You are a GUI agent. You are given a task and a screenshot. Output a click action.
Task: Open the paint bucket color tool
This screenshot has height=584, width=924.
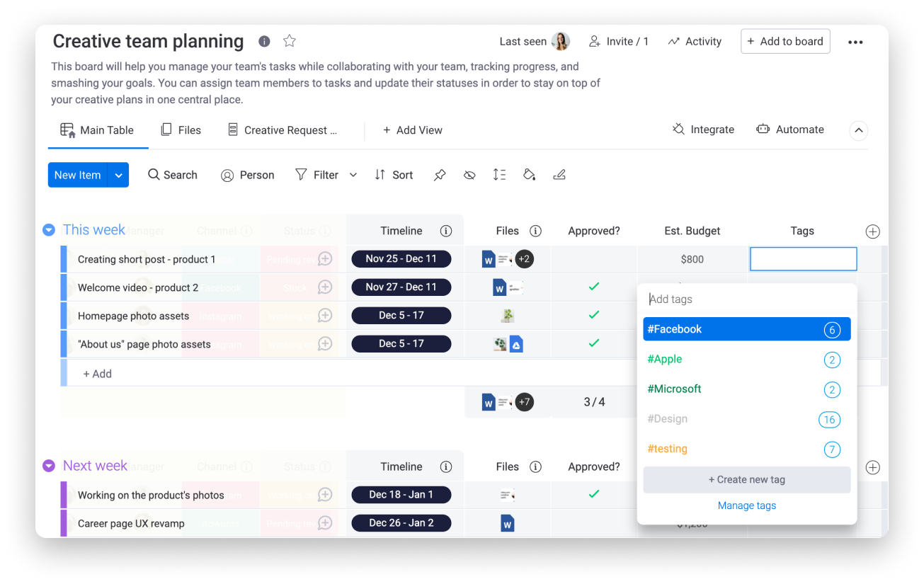click(529, 175)
